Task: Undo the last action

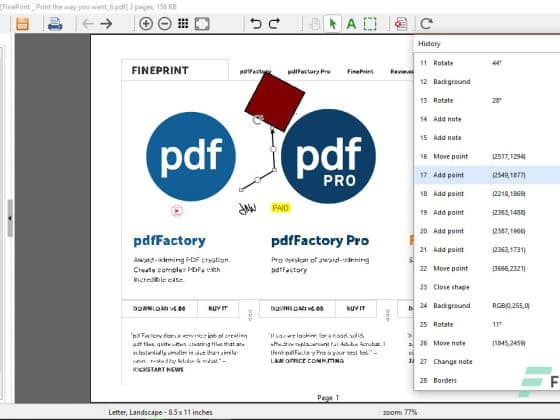Action: 256,24
